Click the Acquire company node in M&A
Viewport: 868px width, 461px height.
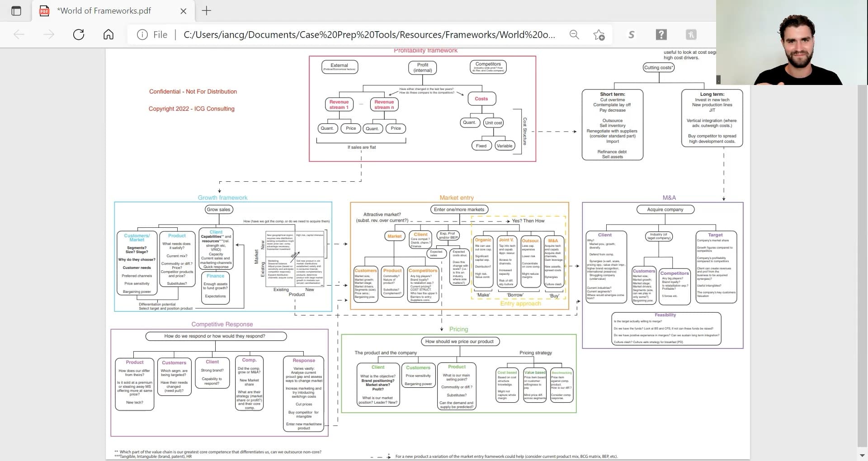[665, 210]
